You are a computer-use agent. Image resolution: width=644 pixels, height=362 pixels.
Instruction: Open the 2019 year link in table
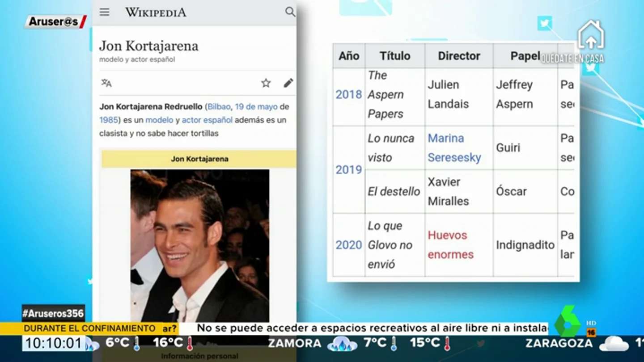coord(349,170)
